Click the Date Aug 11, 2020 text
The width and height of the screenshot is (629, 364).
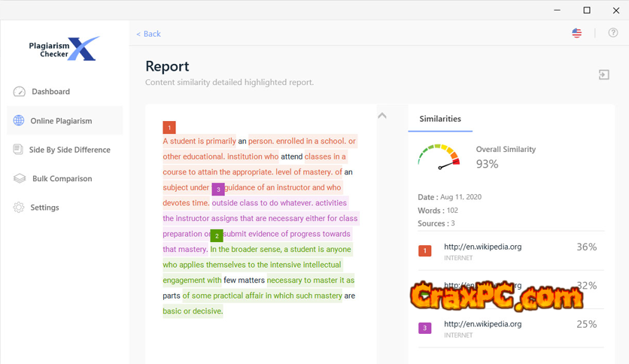(x=449, y=197)
